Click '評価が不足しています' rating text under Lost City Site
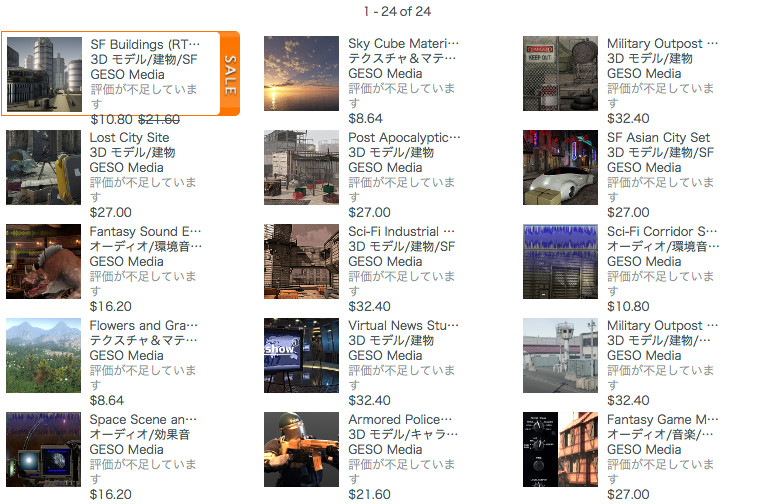 [143, 190]
